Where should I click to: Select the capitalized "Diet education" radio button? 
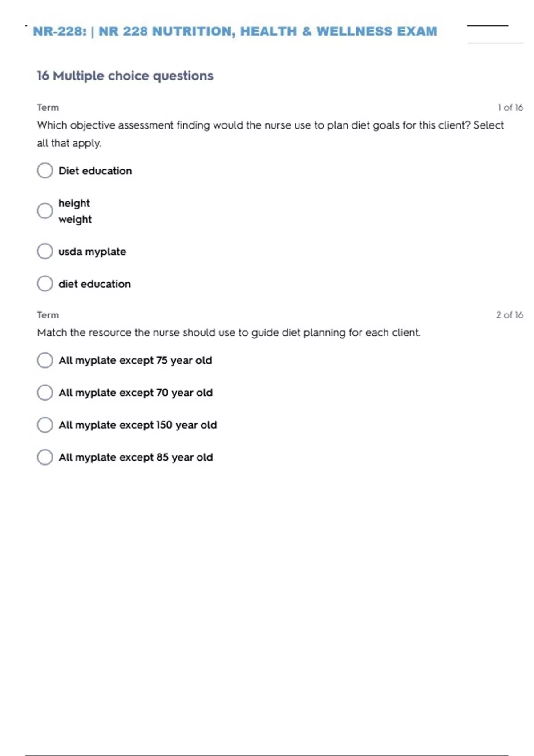click(x=45, y=170)
